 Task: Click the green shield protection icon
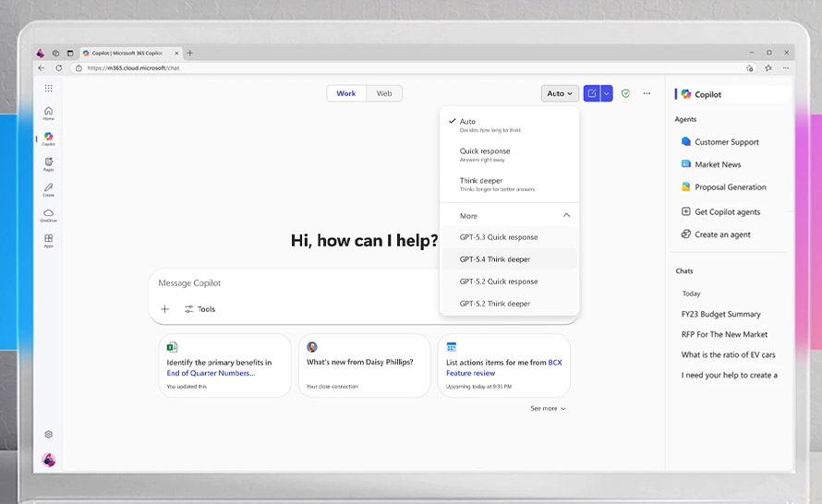coord(625,93)
